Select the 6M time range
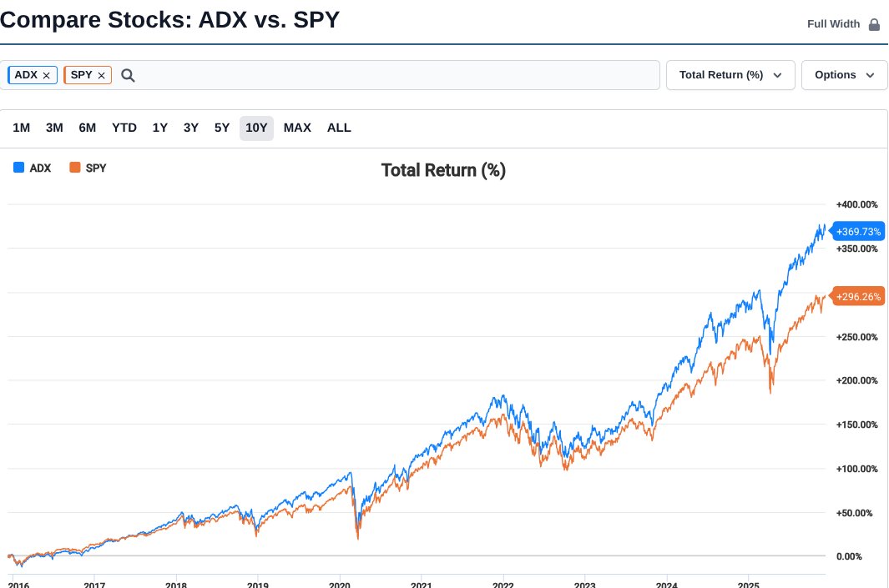The image size is (889, 588). point(88,128)
